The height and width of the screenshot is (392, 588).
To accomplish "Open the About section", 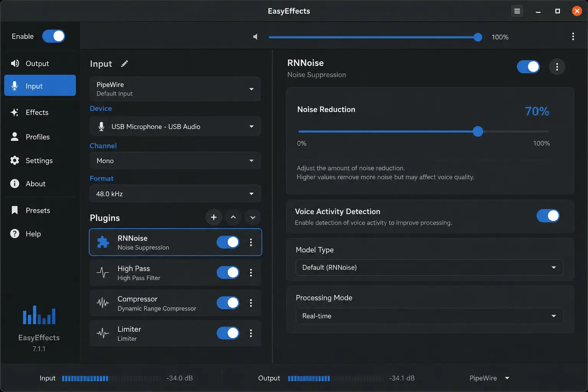I will click(40, 184).
